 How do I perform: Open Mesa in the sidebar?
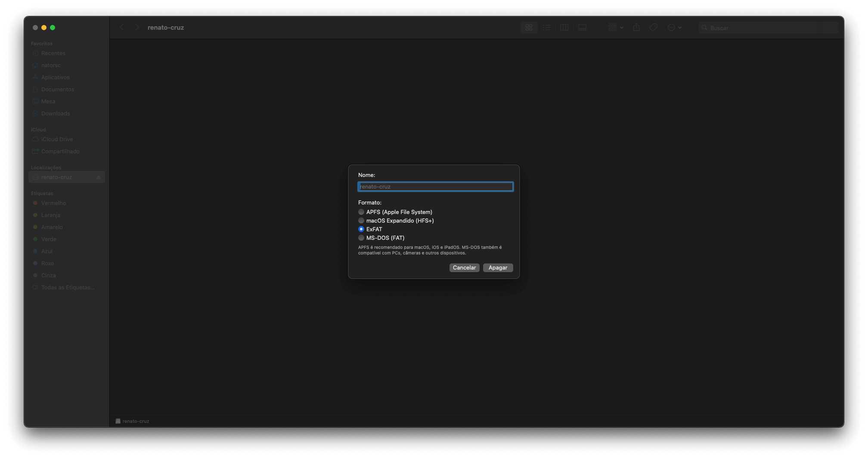tap(67, 102)
